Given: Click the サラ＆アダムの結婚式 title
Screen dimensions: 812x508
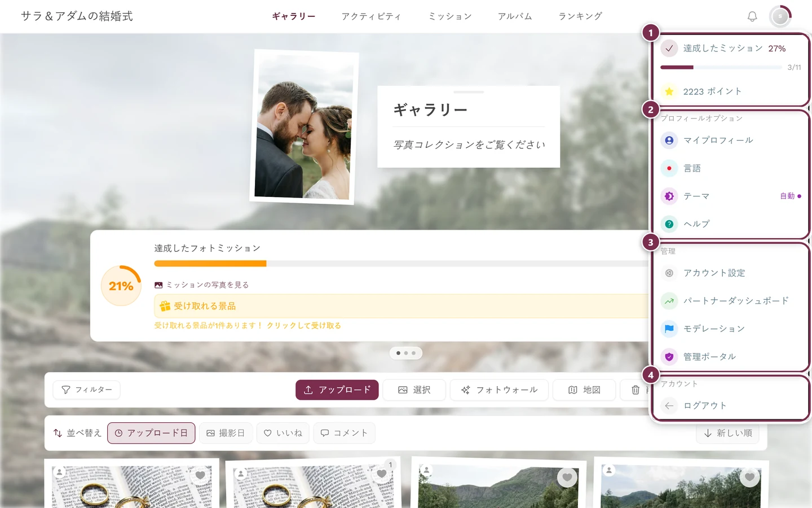Looking at the screenshot, I should click(77, 16).
